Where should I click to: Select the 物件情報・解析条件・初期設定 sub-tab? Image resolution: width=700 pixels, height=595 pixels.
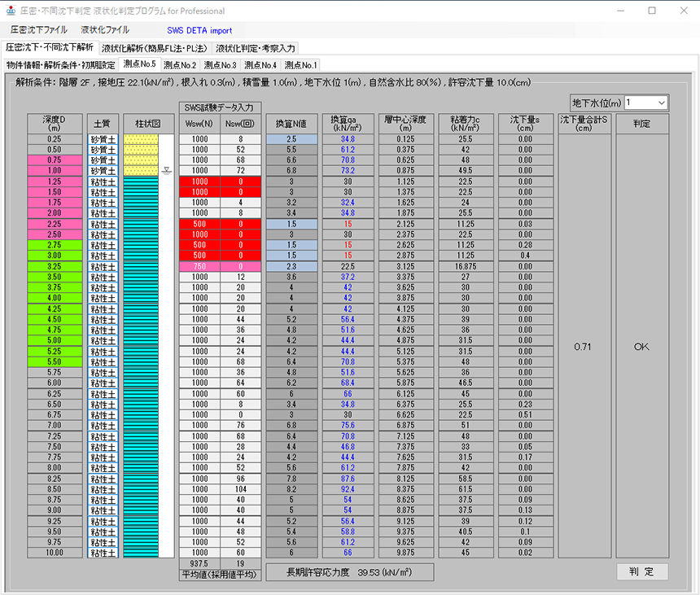[61, 65]
